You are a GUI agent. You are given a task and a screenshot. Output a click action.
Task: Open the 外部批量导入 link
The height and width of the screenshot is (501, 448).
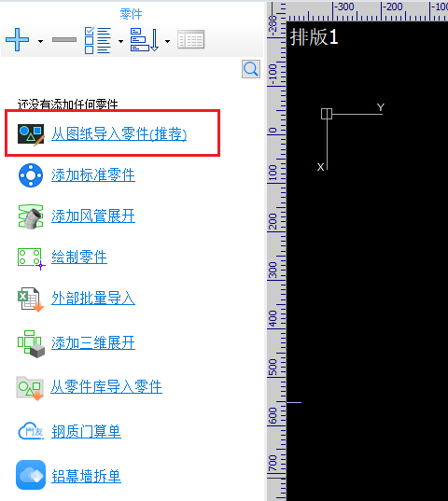pos(93,299)
